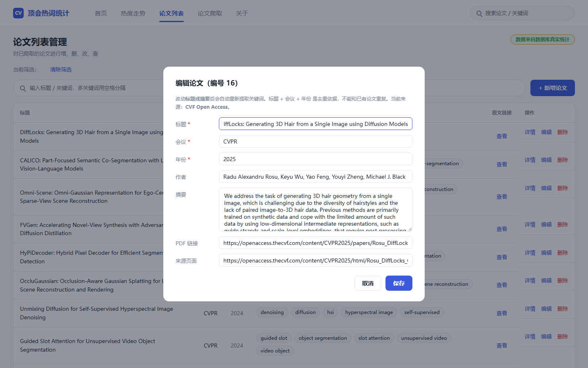Click the 'object segmentation' keyword tag
Image resolution: width=588 pixels, height=368 pixels.
323,338
